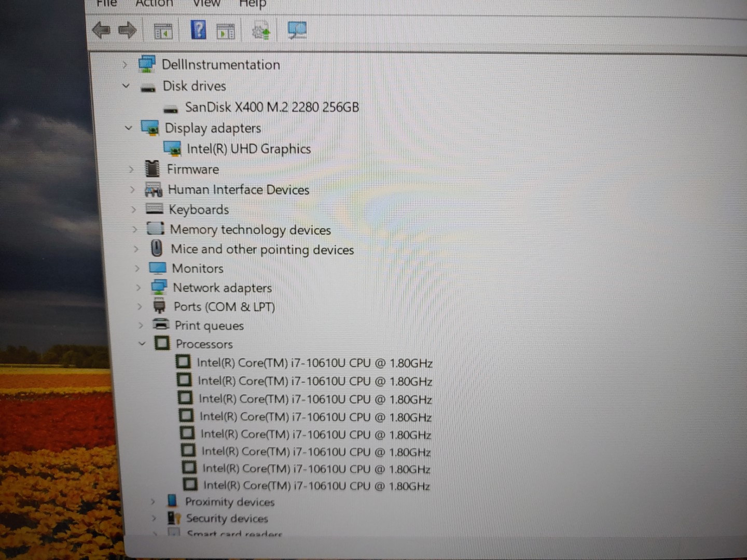This screenshot has width=747, height=560.
Task: Click the Security devices icon
Action: tap(174, 517)
